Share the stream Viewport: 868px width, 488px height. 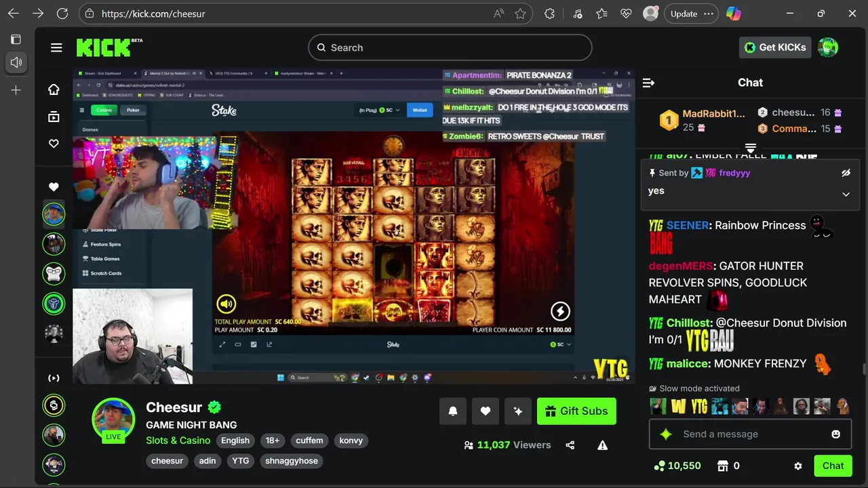click(x=570, y=445)
